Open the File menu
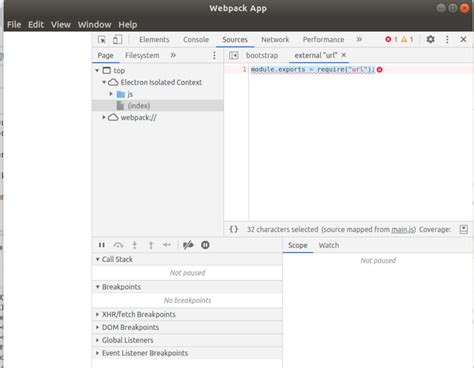The image size is (474, 368). [x=14, y=25]
